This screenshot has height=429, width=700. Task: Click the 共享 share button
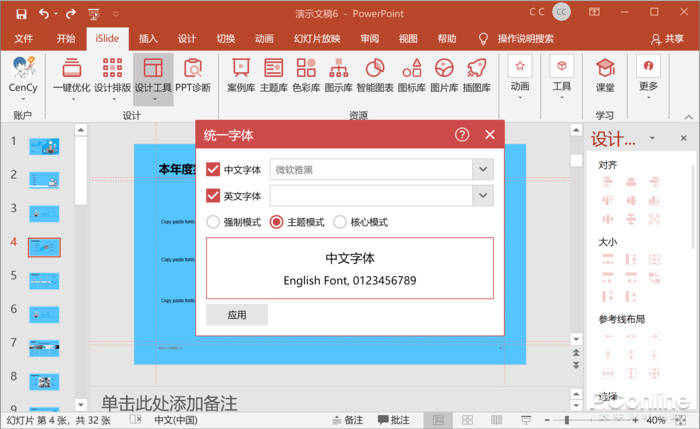[667, 38]
